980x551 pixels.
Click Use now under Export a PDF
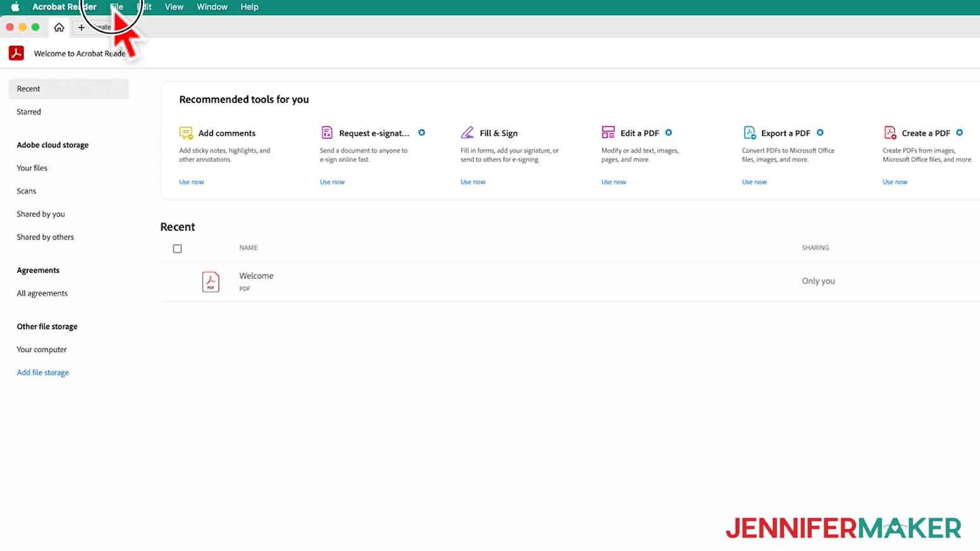tap(754, 182)
